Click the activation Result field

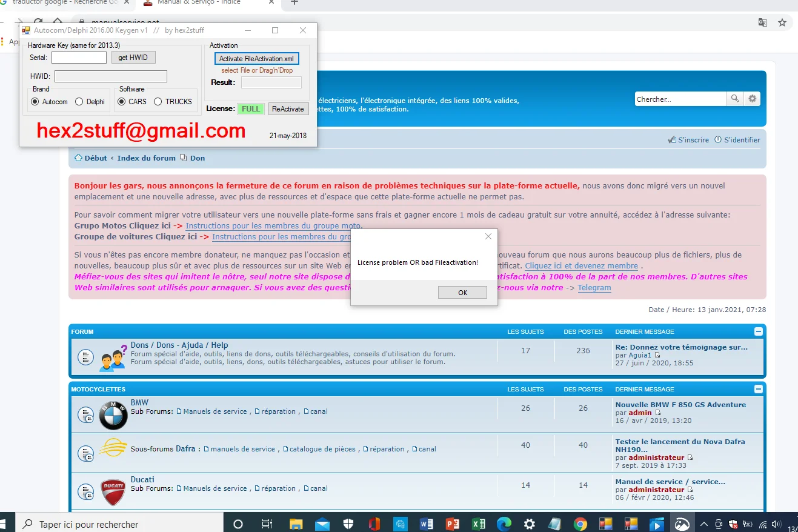coord(271,82)
